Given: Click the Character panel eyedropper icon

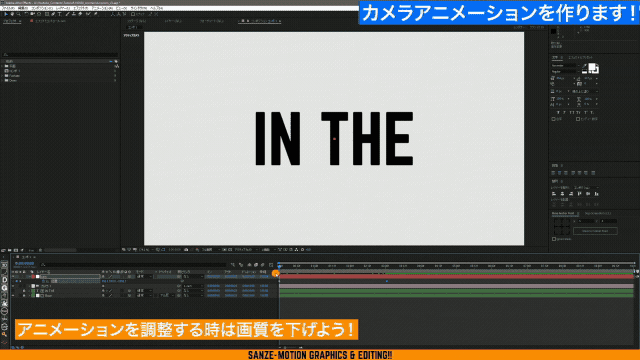Looking at the screenshot, I should (584, 66).
